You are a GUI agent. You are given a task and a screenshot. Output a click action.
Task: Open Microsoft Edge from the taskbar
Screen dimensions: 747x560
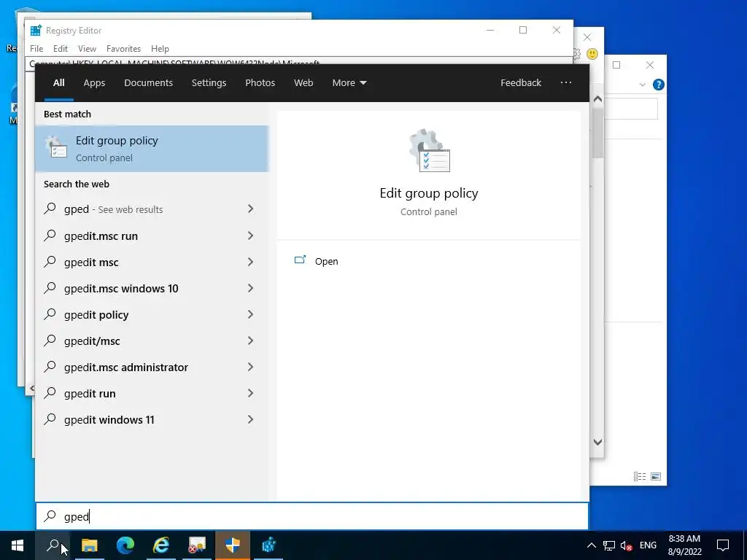click(125, 545)
